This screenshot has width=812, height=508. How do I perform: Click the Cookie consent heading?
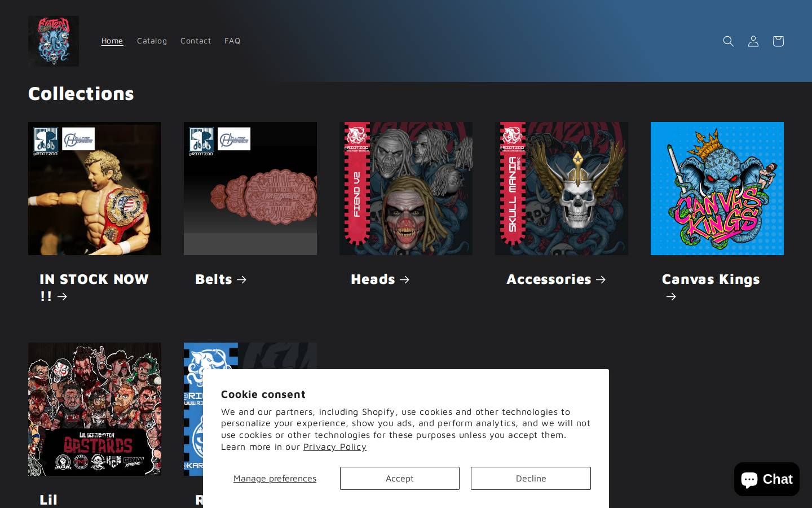coord(263,394)
